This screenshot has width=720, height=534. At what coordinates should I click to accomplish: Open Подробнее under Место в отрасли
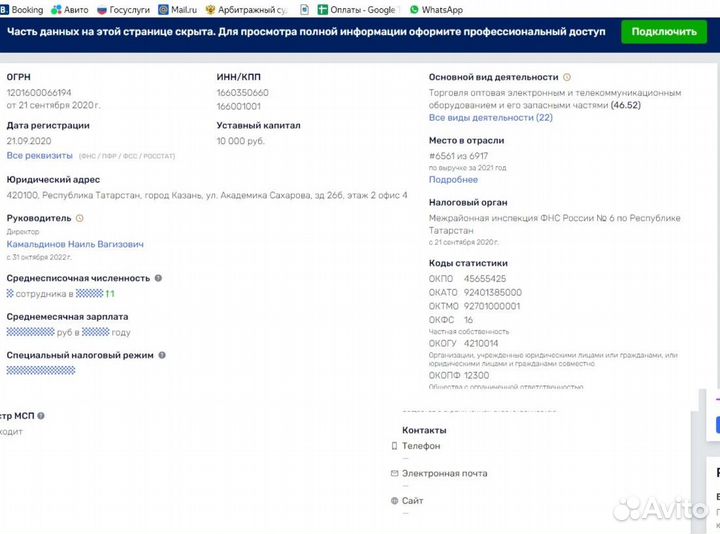(453, 180)
